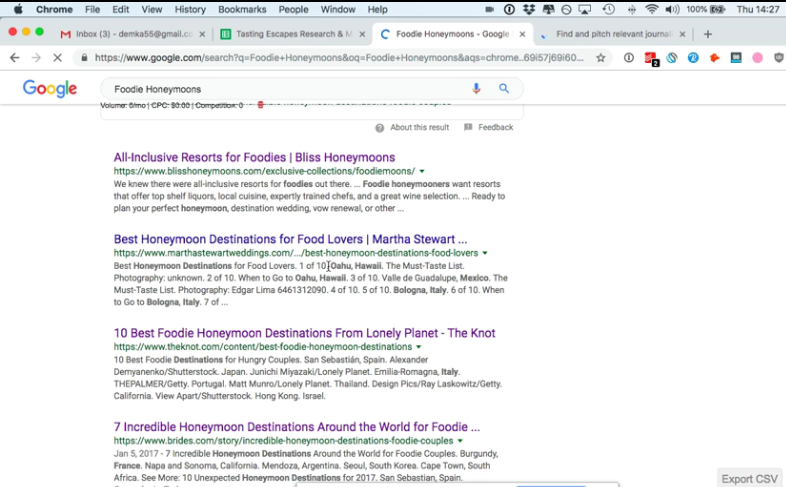Start voice search with microphone
This screenshot has height=487, width=786.
coord(476,89)
